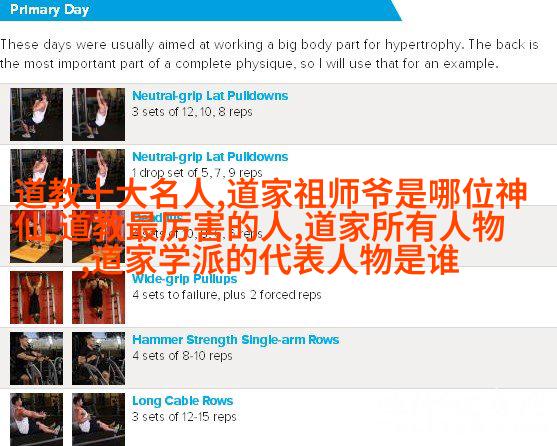
Task: Open the Long Cable Rows link
Action: point(183,401)
